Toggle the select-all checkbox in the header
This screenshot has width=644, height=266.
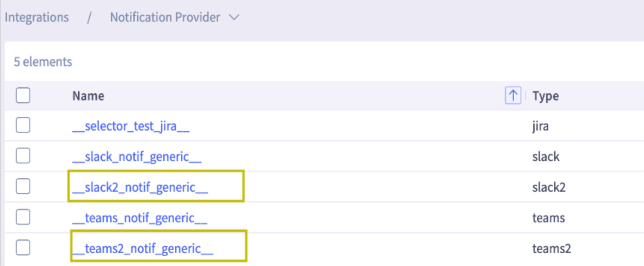tap(22, 96)
